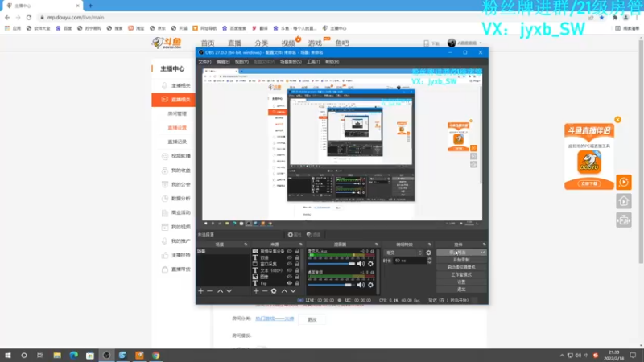Open user account dropdown on Douyu header
644x362 pixels.
464,43
